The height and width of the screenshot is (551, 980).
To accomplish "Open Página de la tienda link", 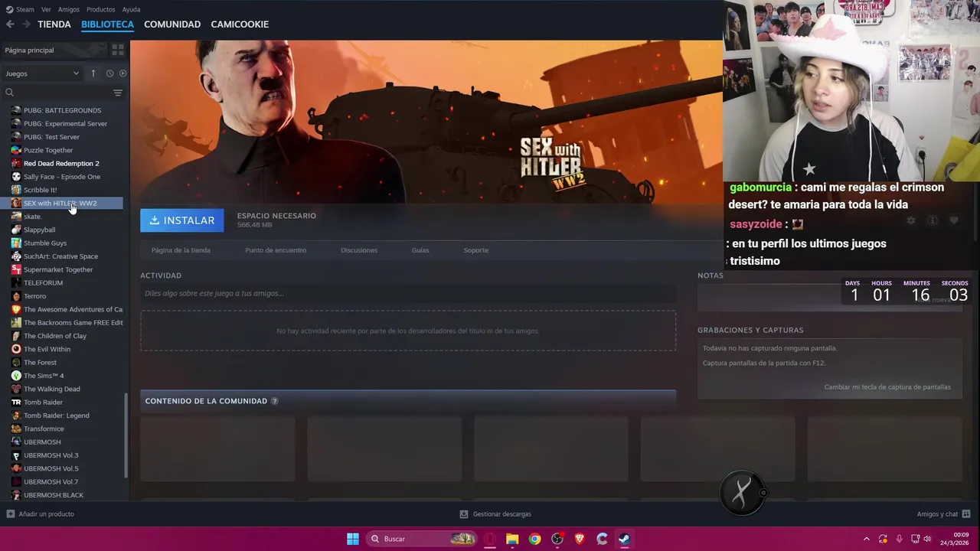I will point(181,250).
